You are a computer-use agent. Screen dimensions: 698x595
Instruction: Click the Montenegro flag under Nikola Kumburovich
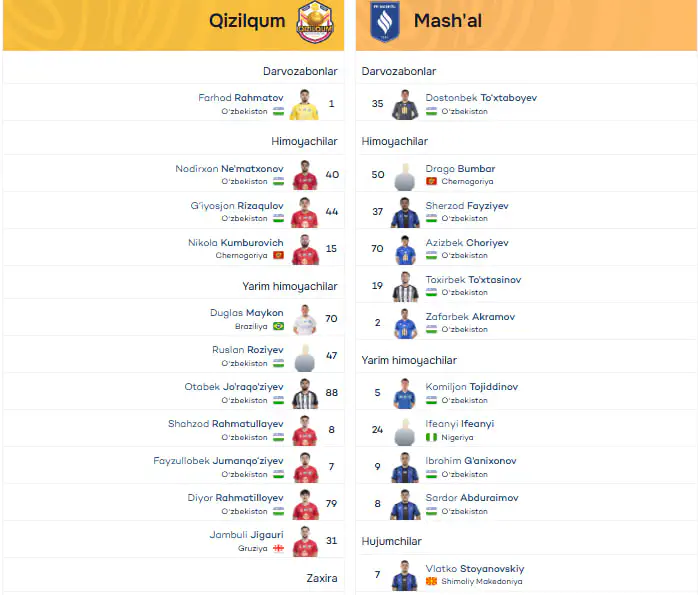(279, 255)
